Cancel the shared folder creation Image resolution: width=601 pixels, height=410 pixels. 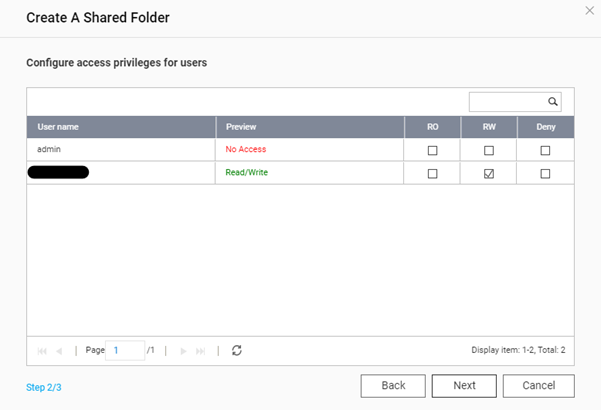pos(539,386)
